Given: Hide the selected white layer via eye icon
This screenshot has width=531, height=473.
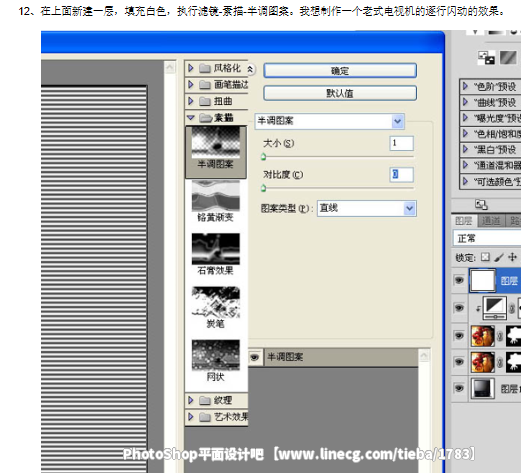Looking at the screenshot, I should 459,280.
